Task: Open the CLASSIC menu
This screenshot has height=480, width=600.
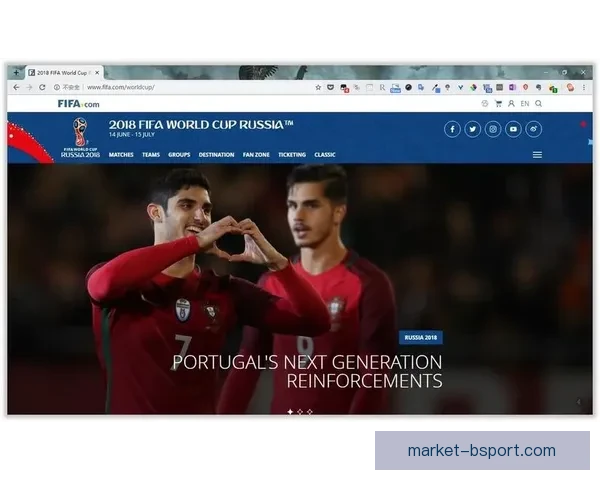Action: tap(325, 155)
